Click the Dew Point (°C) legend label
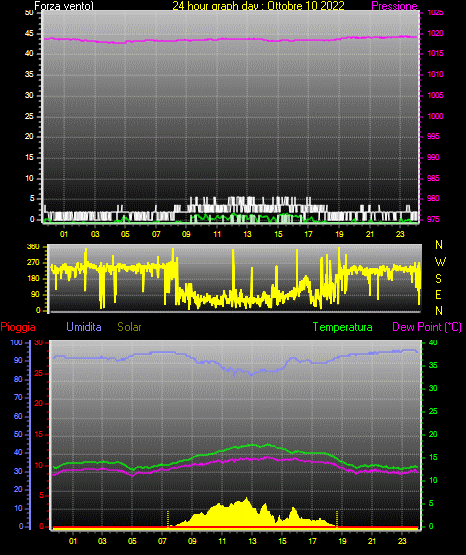The height and width of the screenshot is (555, 466). pos(427,327)
